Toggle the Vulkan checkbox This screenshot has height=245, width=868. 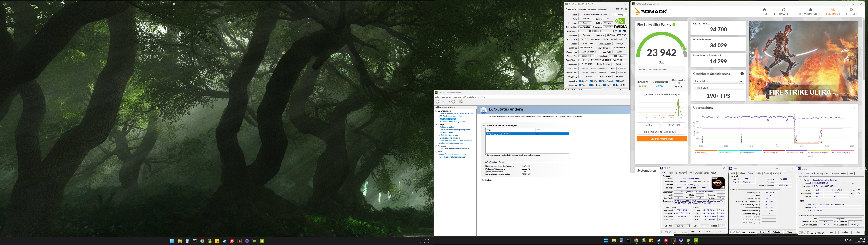point(580,85)
